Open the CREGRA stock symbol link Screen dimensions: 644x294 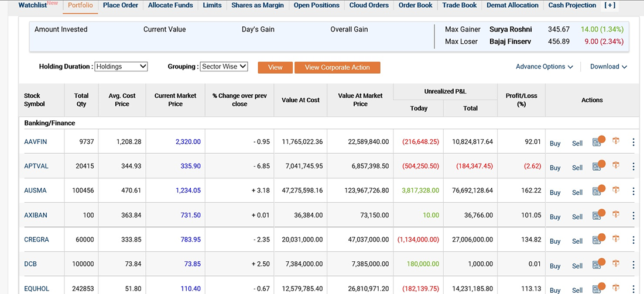click(x=36, y=240)
